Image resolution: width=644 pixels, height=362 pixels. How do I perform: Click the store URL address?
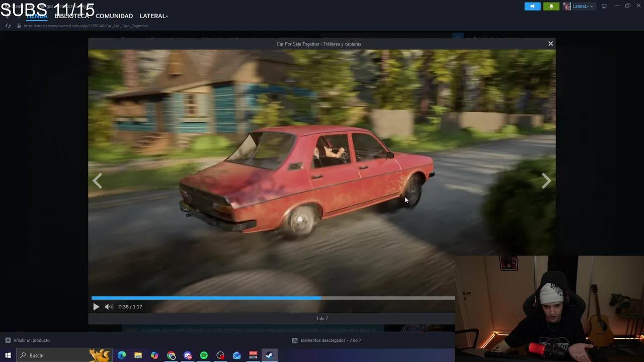[x=86, y=26]
